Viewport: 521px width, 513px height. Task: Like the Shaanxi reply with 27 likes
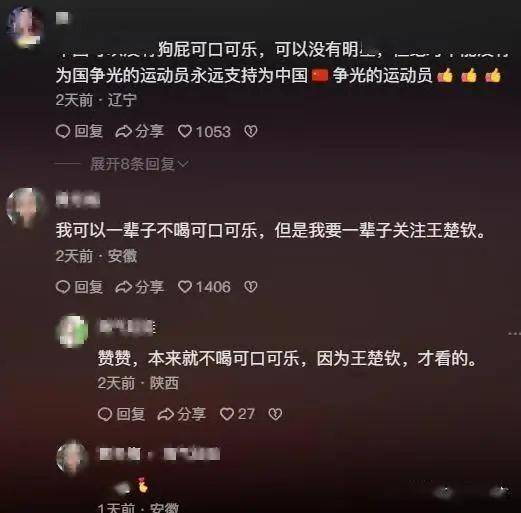click(237, 414)
